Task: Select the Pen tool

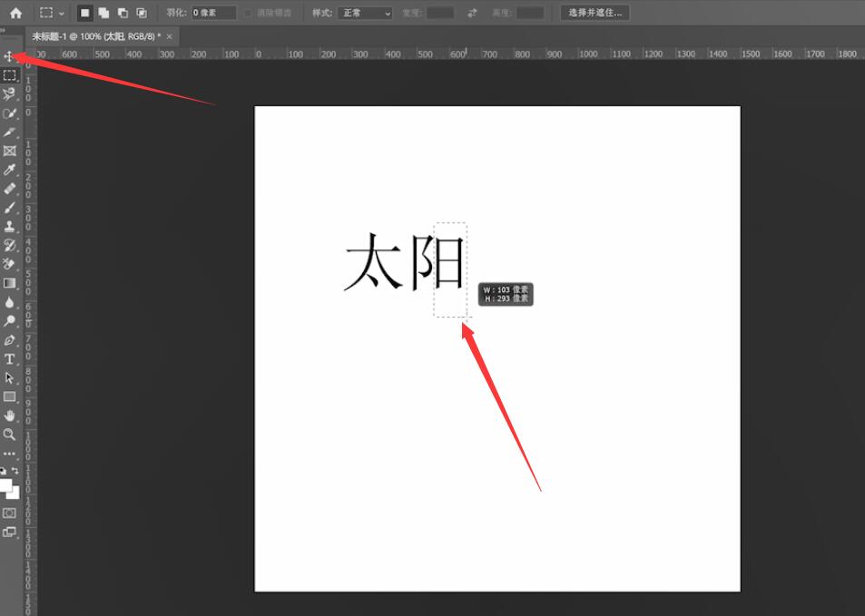Action: click(9, 339)
